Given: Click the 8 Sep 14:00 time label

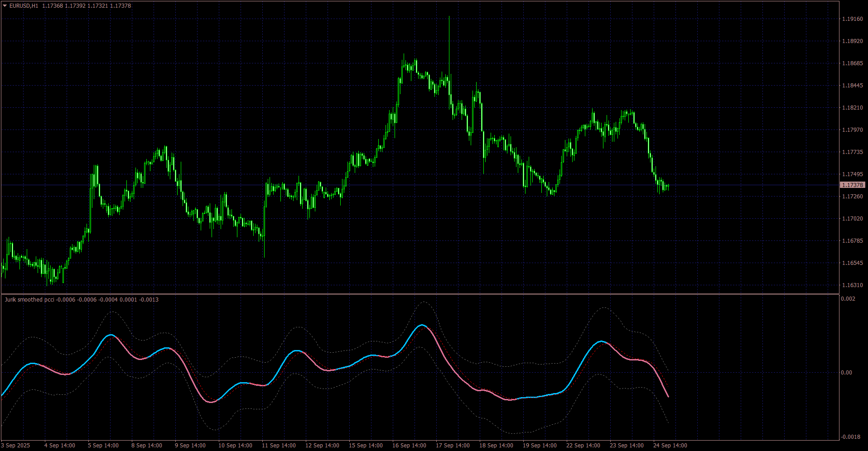Looking at the screenshot, I should 147,446.
